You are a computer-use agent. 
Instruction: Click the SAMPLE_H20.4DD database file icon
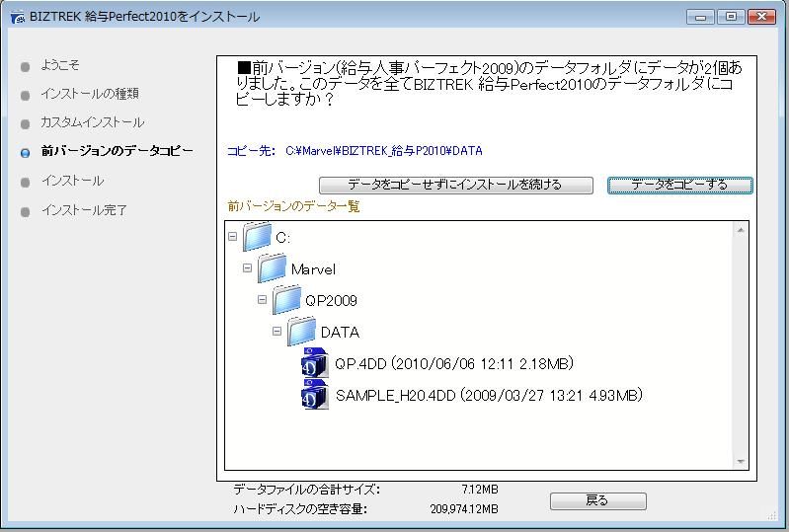[x=315, y=395]
